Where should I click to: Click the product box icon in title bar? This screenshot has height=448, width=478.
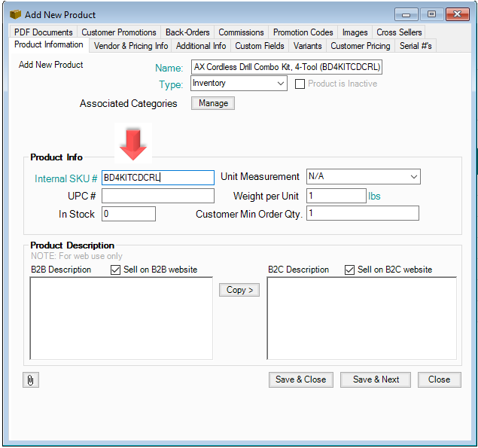point(15,14)
